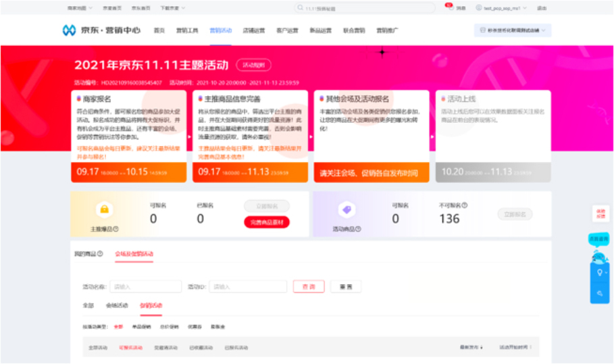
Task: Open 客户运营 navigation item
Action: coord(288,30)
